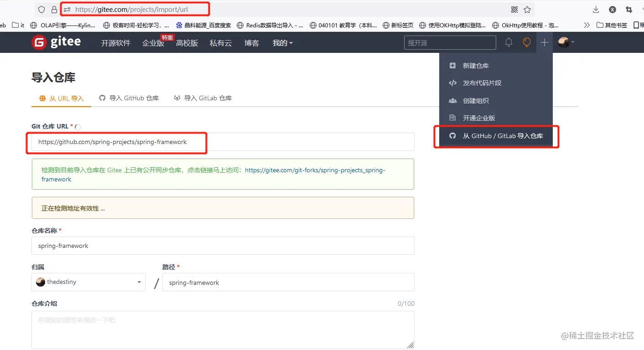Click the round X extension icon

(613, 10)
